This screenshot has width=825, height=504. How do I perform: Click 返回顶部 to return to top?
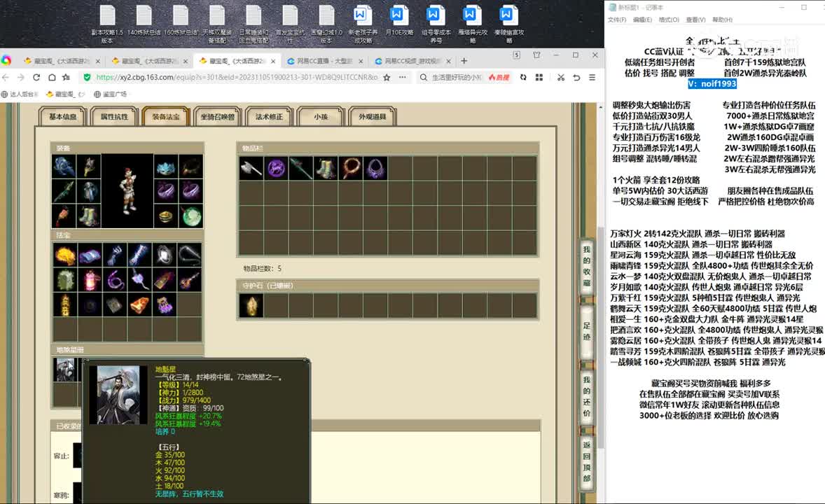(x=587, y=461)
